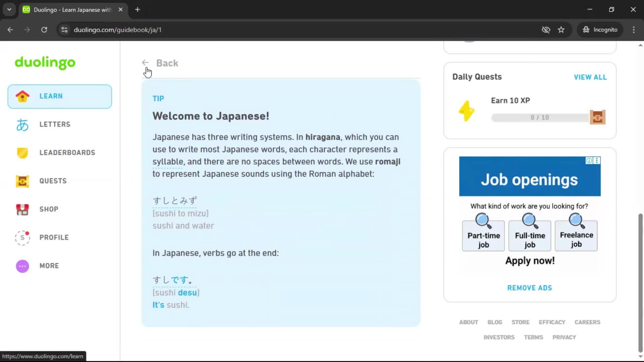Select the Duolingo Learn Japanese tab
The image size is (644, 362).
click(x=72, y=10)
